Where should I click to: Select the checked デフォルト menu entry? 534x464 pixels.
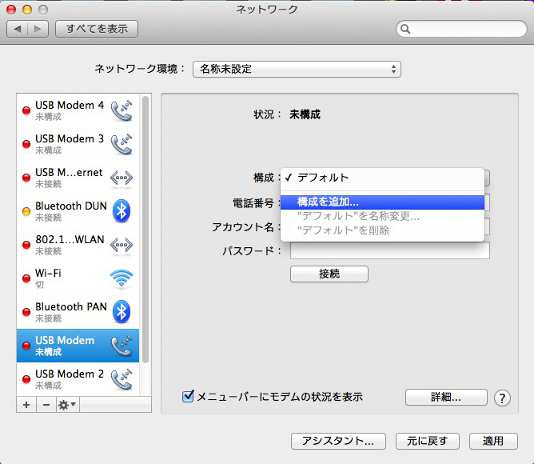(382, 177)
